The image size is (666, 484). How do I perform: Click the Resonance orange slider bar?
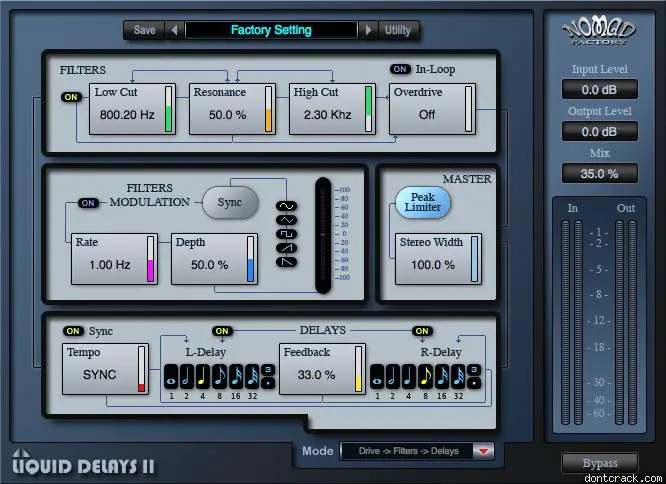click(268, 109)
